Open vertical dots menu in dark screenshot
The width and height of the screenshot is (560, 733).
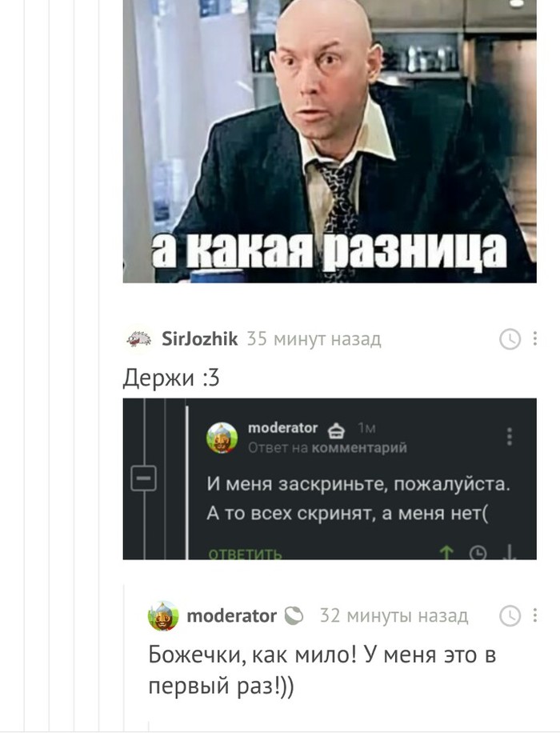[510, 436]
